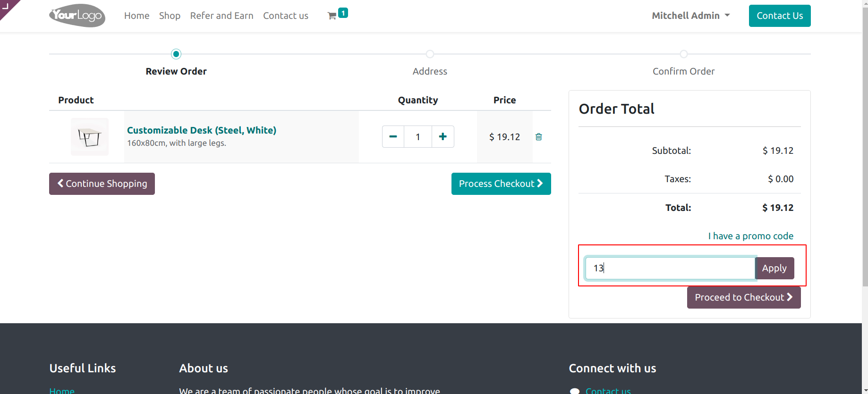The width and height of the screenshot is (868, 394).
Task: Select the Confirm Order step circle
Action: pos(683,54)
